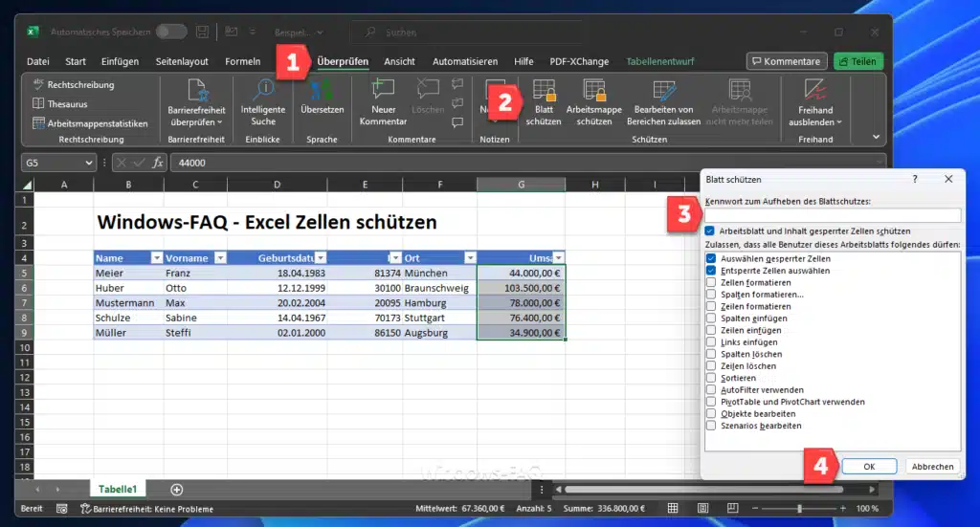Check Objekte bearbeiten option
The height and width of the screenshot is (527, 980).
click(x=711, y=413)
